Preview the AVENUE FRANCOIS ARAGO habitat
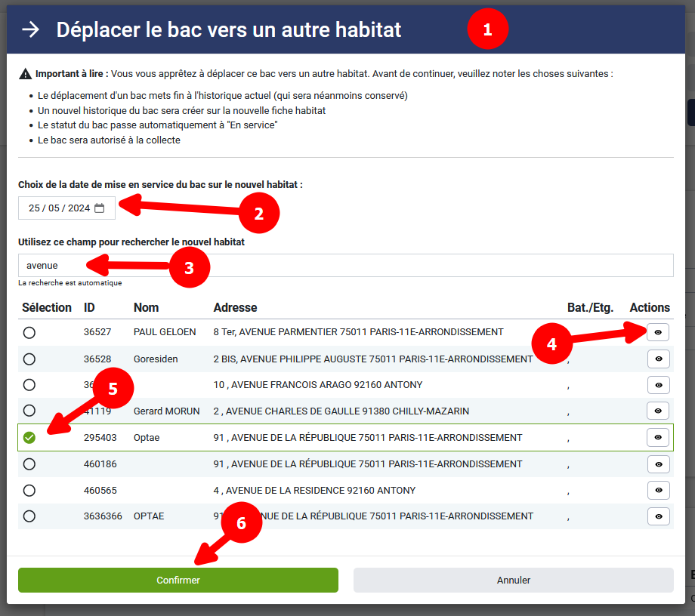The image size is (695, 616). pyautogui.click(x=658, y=385)
